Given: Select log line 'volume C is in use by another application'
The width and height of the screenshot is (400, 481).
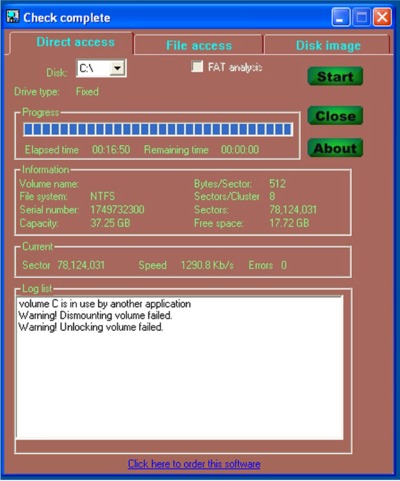Looking at the screenshot, I should (105, 304).
